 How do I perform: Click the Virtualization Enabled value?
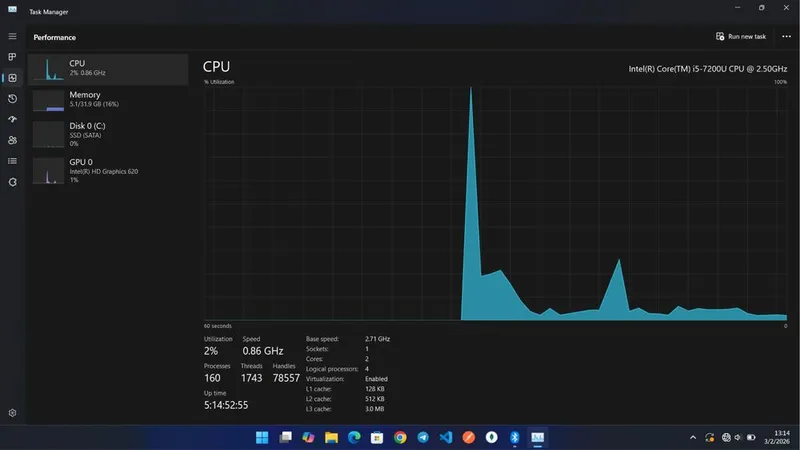(377, 379)
